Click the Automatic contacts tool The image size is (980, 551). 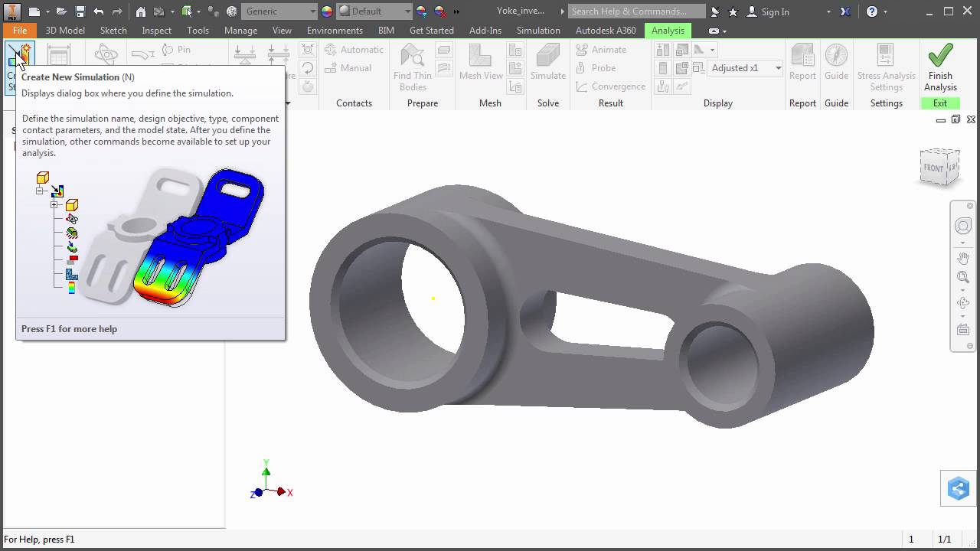(x=354, y=49)
